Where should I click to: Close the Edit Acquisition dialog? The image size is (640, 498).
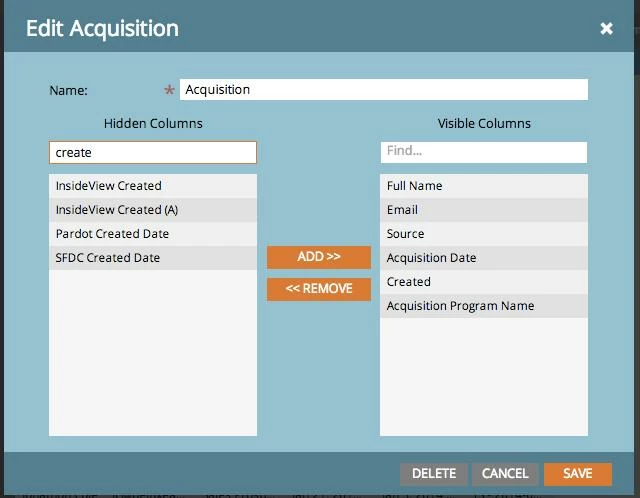(606, 28)
